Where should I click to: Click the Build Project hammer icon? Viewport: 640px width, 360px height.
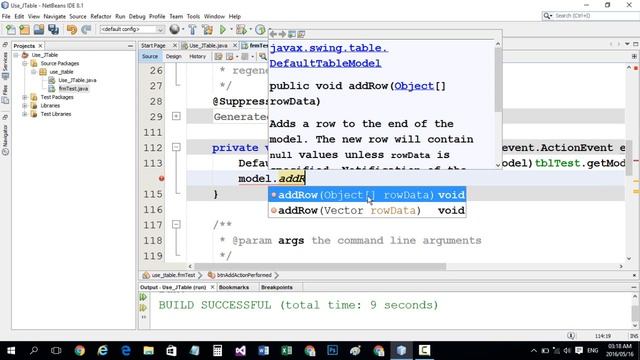pyautogui.click(x=192, y=29)
